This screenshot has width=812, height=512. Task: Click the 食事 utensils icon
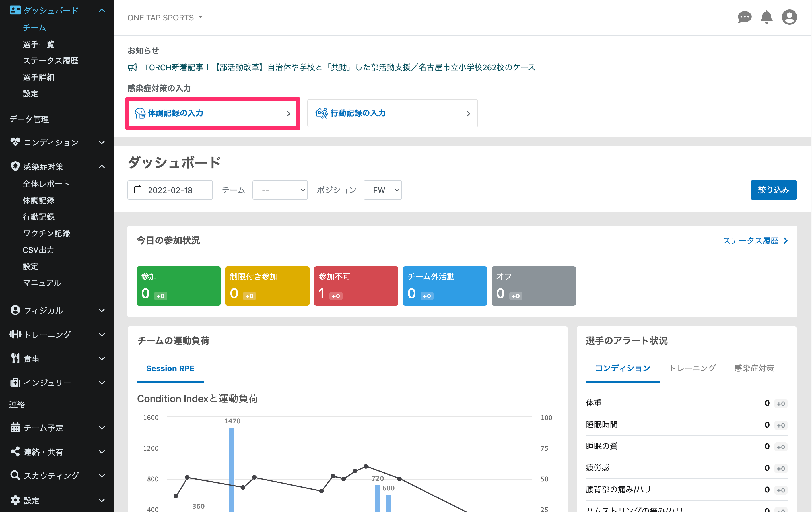tap(15, 358)
